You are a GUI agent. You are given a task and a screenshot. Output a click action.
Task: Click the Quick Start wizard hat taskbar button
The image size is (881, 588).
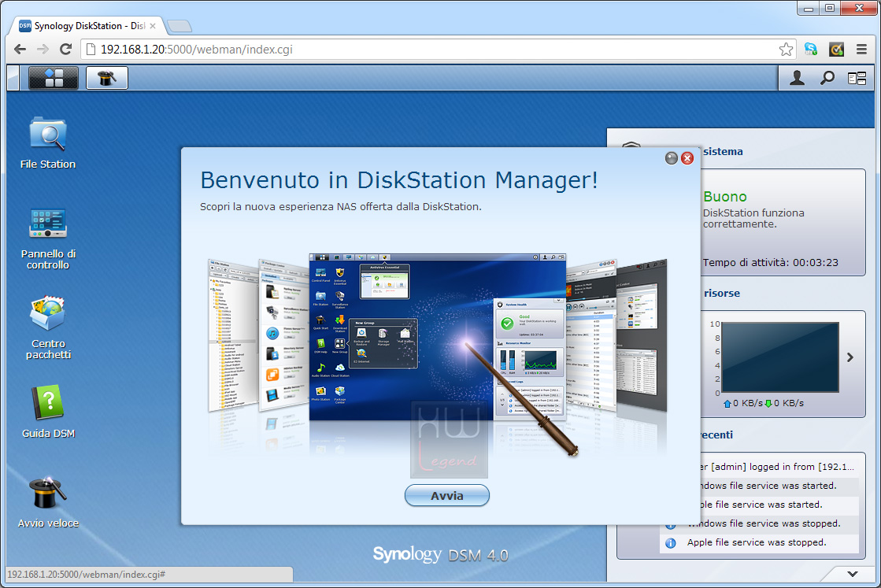[107, 77]
